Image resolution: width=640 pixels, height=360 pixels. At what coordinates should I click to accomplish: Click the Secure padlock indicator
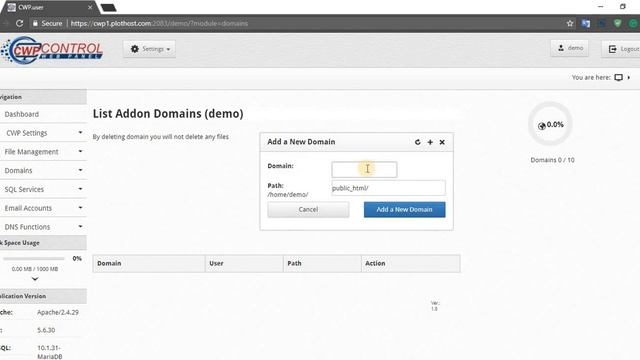pos(47,24)
